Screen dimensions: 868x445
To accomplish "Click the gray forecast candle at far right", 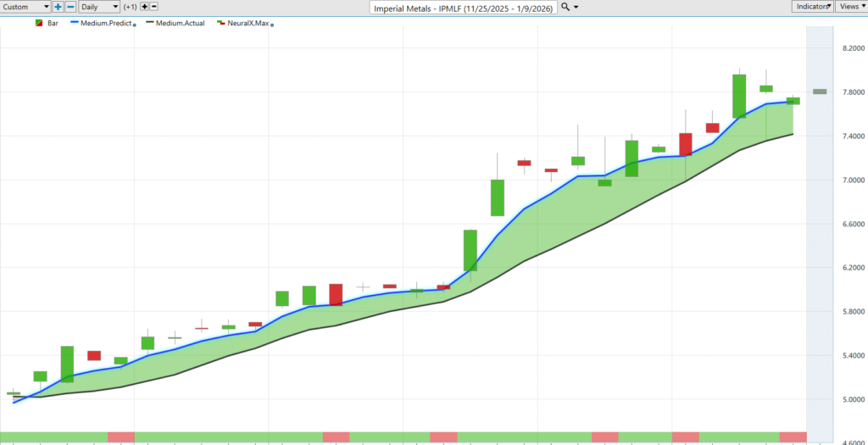I will point(820,92).
